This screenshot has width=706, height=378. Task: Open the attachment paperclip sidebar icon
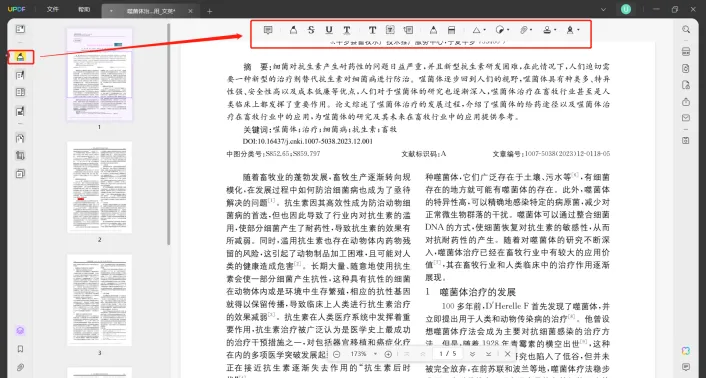(x=20, y=367)
